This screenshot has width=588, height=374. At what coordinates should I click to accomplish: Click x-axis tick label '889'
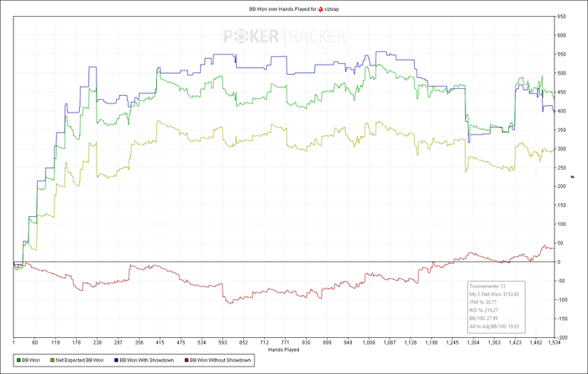click(x=327, y=343)
